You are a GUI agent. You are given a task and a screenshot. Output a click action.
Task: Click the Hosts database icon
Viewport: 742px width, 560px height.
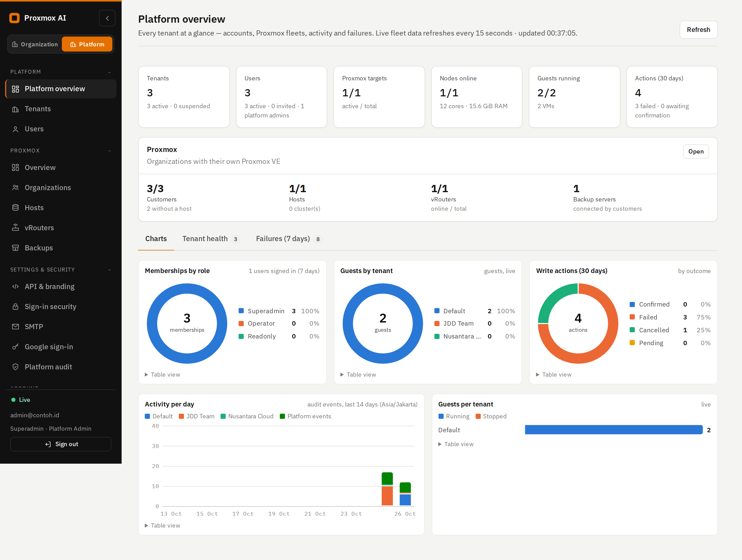click(15, 208)
